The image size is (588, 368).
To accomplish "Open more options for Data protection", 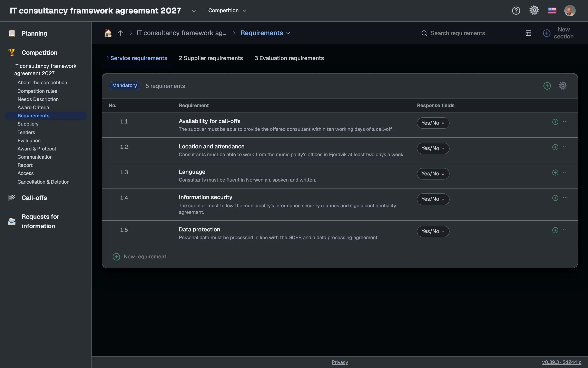I will [x=566, y=230].
